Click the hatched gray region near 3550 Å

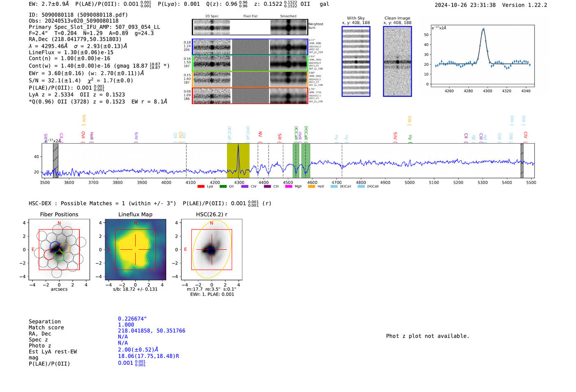coord(56,160)
